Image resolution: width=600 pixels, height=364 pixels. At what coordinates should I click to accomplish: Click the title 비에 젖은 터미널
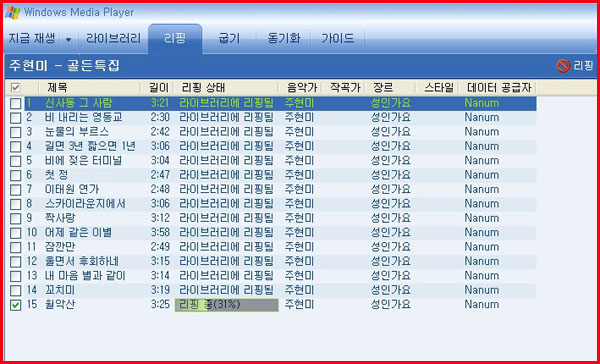click(83, 161)
